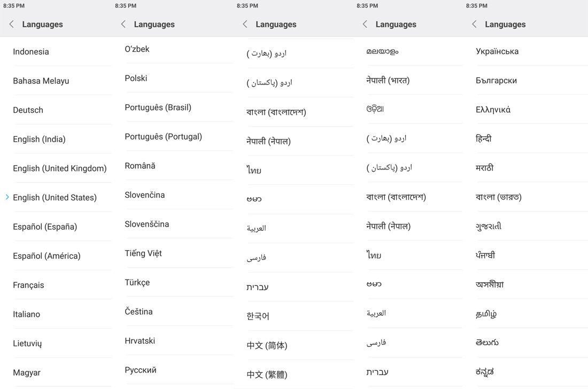Click the Languages header in the last panel

click(504, 24)
